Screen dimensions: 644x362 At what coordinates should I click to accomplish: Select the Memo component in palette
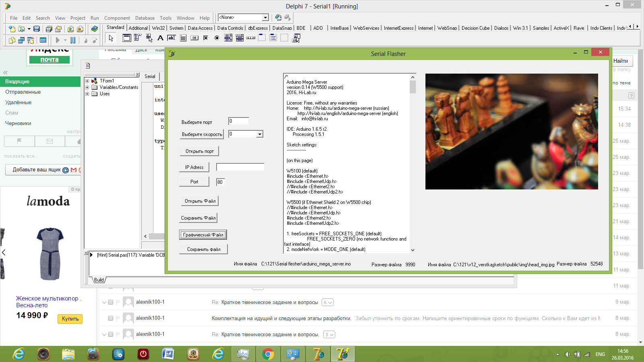coord(183,38)
